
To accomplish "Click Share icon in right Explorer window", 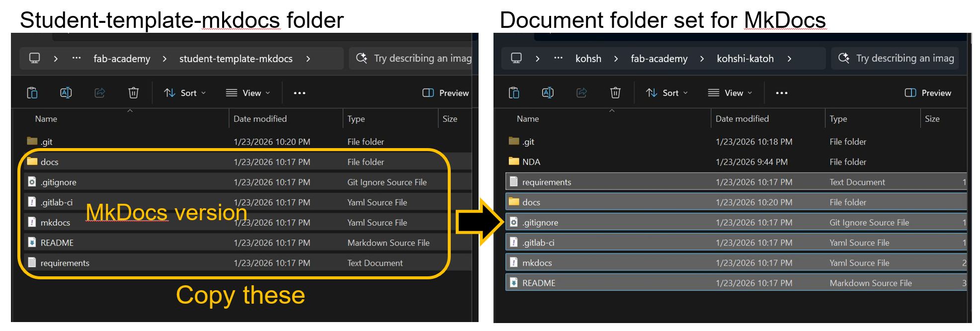I will coord(582,93).
